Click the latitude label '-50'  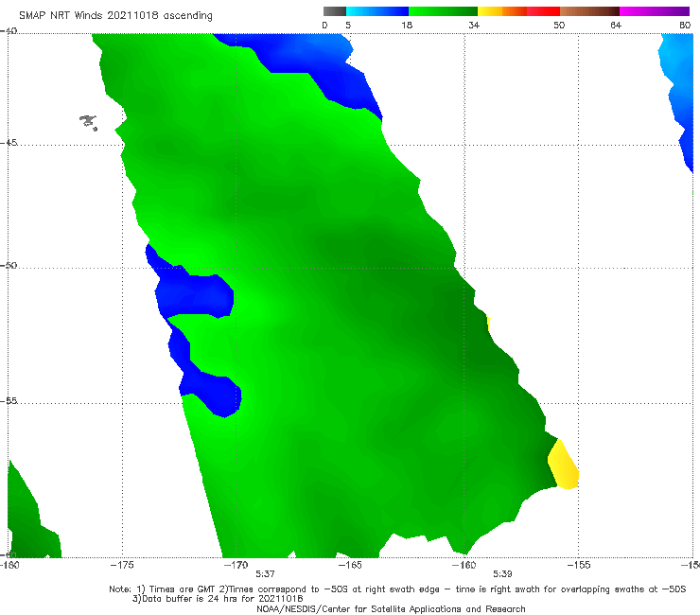pos(9,266)
